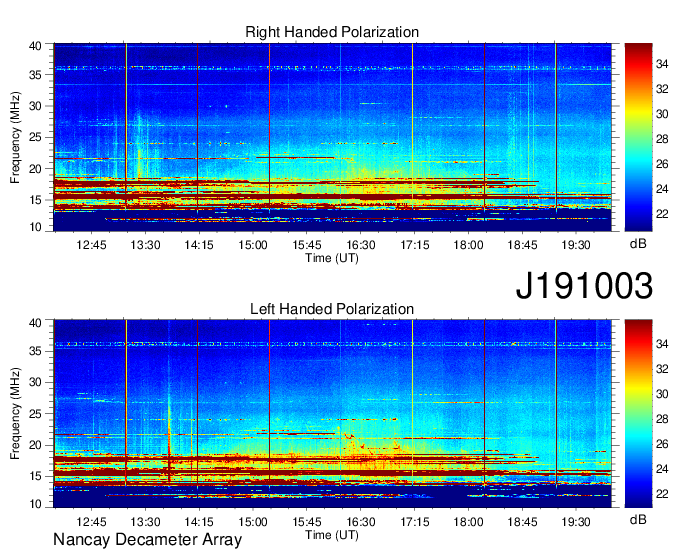The width and height of the screenshot is (680, 552).
Task: Click the left-handed polarization spectrogram
Action: tap(333, 414)
